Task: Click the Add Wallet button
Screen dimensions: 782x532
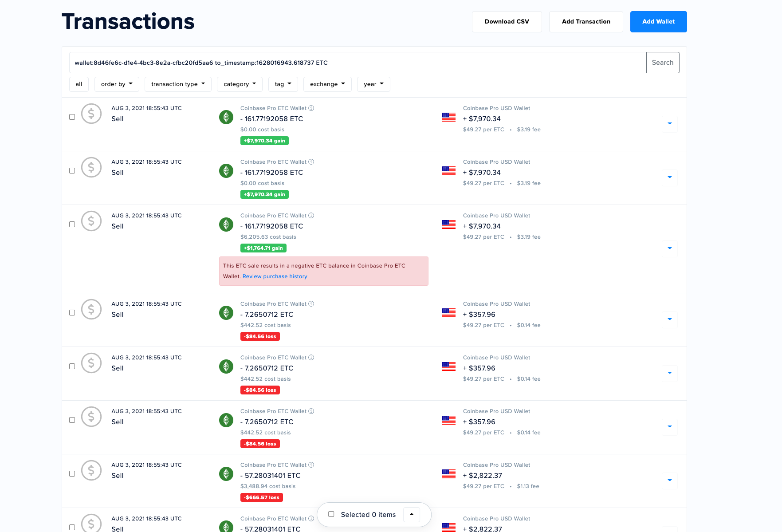Action: coord(659,22)
